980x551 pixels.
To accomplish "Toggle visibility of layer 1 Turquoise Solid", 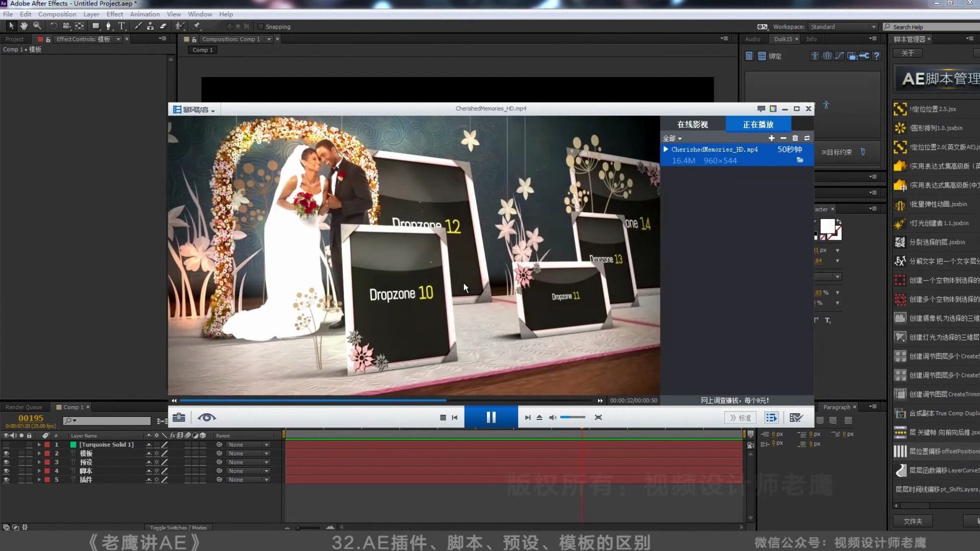I will pyautogui.click(x=7, y=444).
